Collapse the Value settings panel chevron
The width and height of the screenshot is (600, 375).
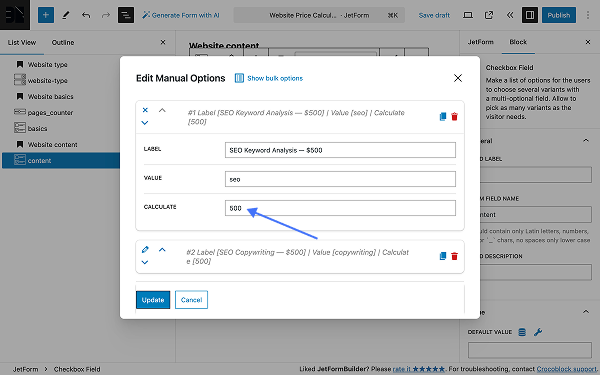point(586,312)
